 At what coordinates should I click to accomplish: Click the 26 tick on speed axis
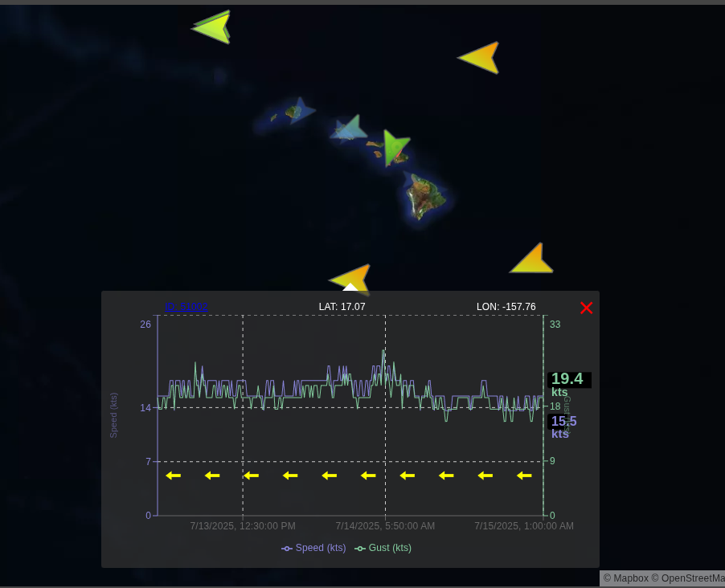[x=145, y=325]
